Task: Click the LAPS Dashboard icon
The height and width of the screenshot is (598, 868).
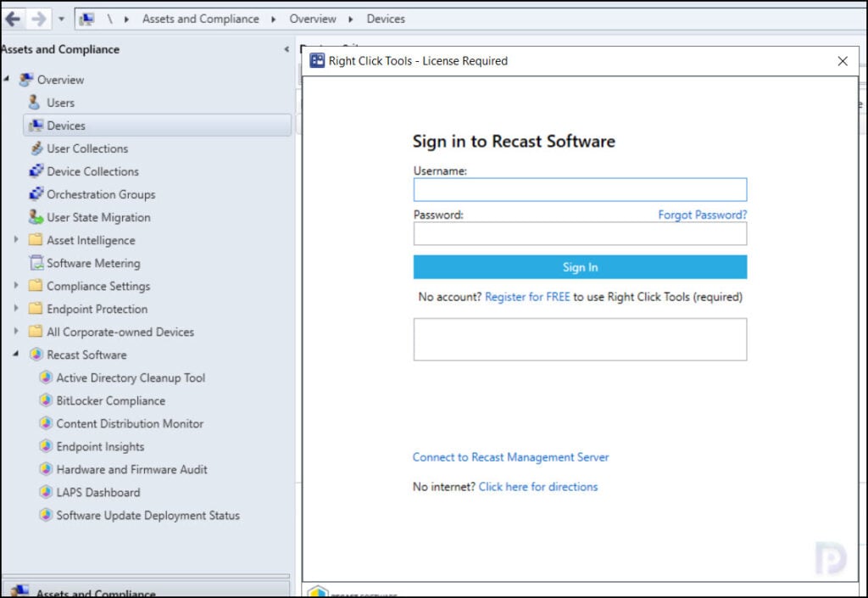Action: point(46,492)
